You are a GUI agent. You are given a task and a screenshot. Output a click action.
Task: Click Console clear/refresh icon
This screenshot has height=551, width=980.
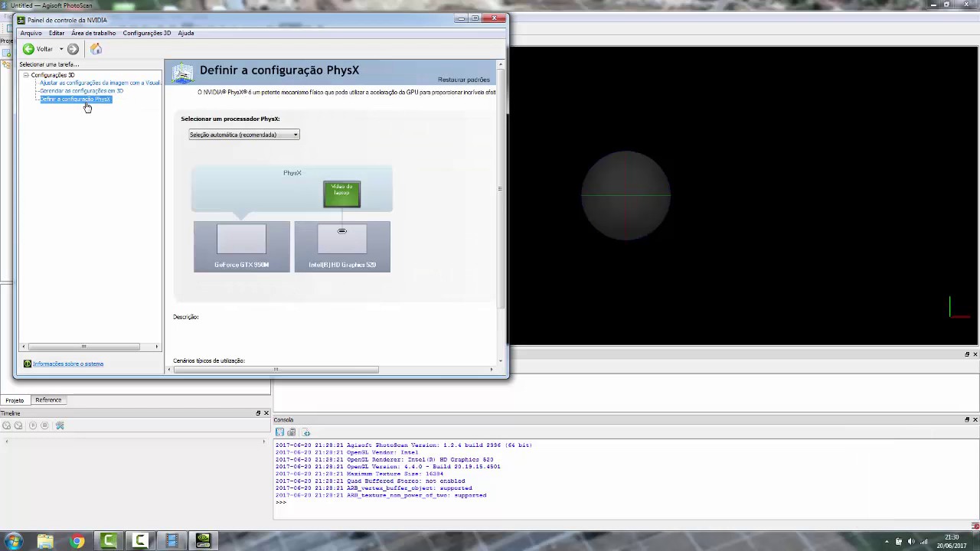(306, 432)
